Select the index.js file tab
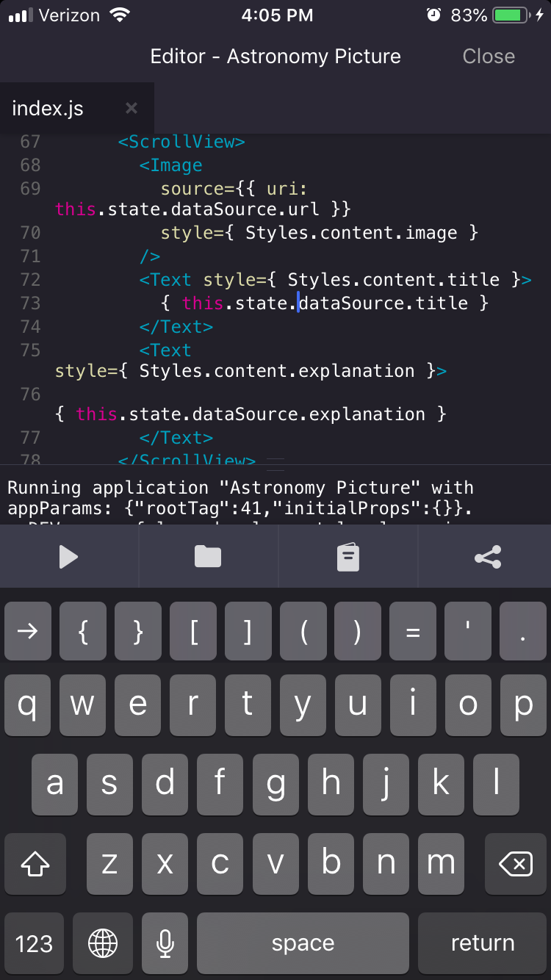 click(x=48, y=109)
